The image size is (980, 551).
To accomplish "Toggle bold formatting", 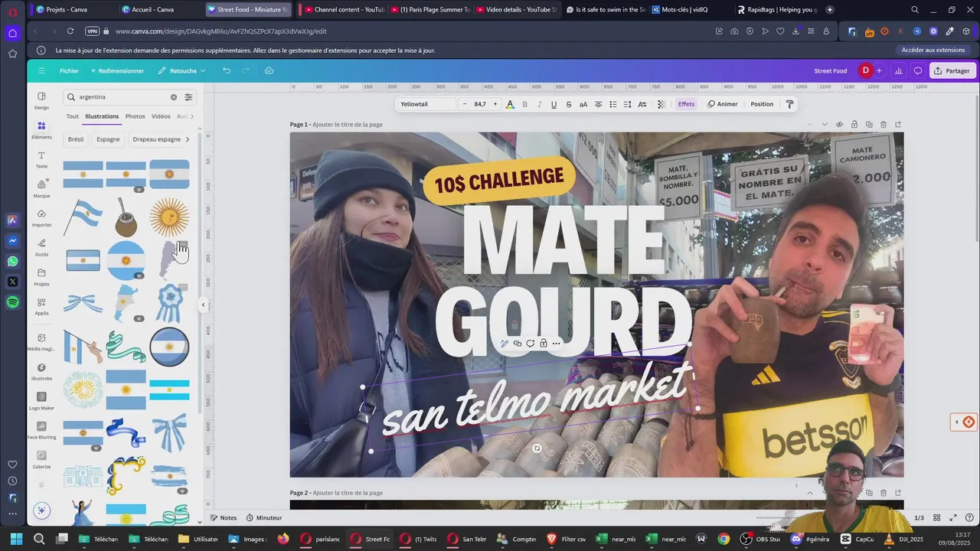I will [524, 104].
